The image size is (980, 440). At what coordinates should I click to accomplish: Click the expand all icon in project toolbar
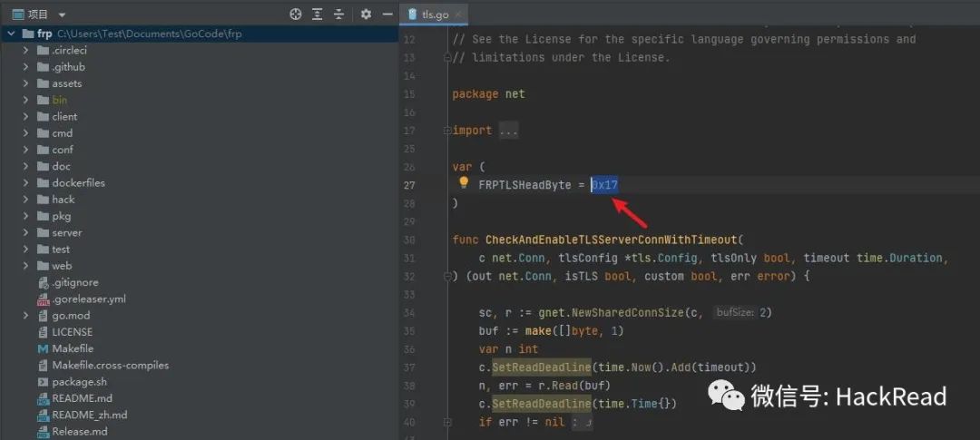(x=318, y=15)
